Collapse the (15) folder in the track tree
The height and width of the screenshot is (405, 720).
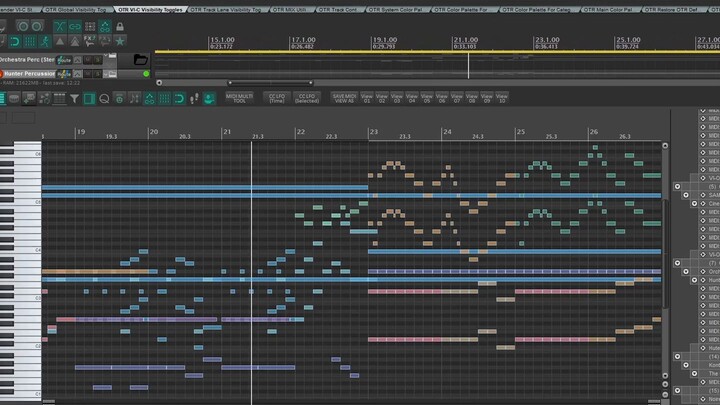(677, 390)
